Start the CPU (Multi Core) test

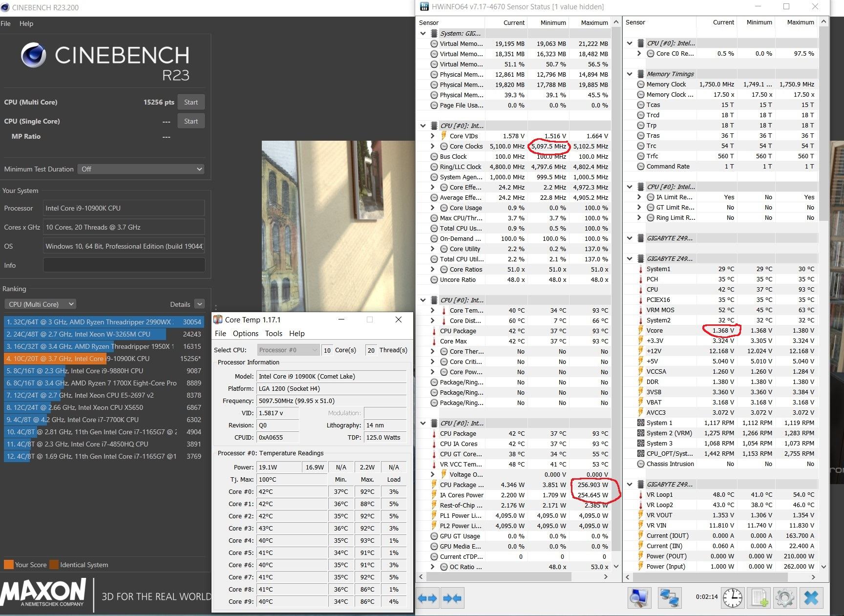coord(191,102)
